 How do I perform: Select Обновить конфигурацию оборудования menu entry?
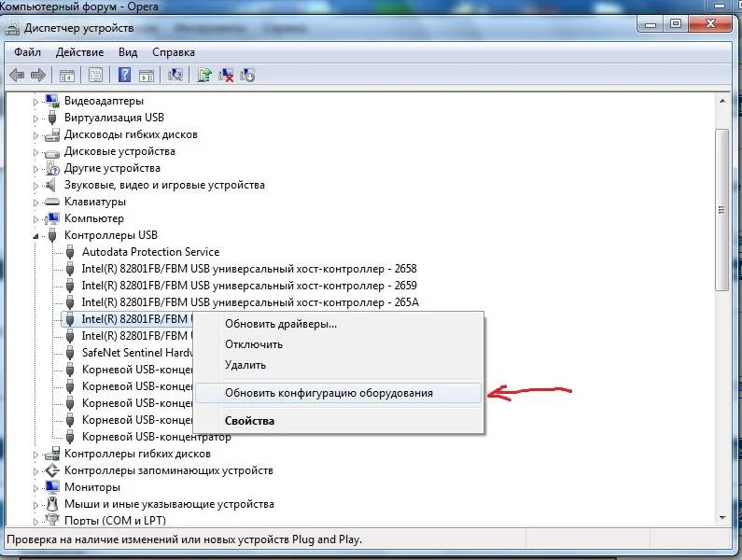tap(338, 393)
